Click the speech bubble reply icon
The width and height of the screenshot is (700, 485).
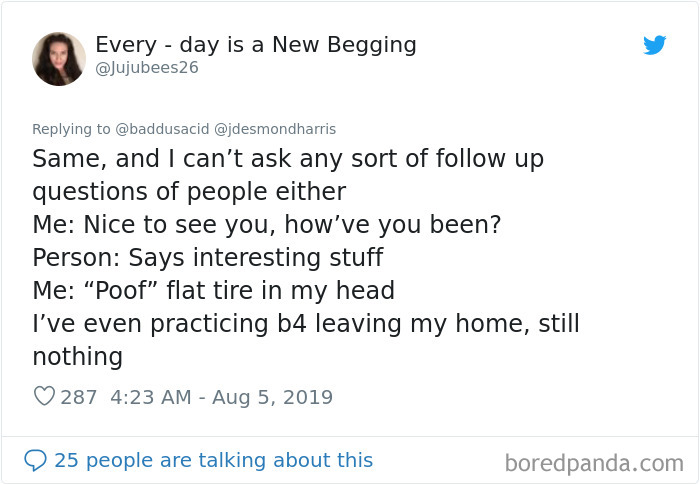tap(36, 460)
